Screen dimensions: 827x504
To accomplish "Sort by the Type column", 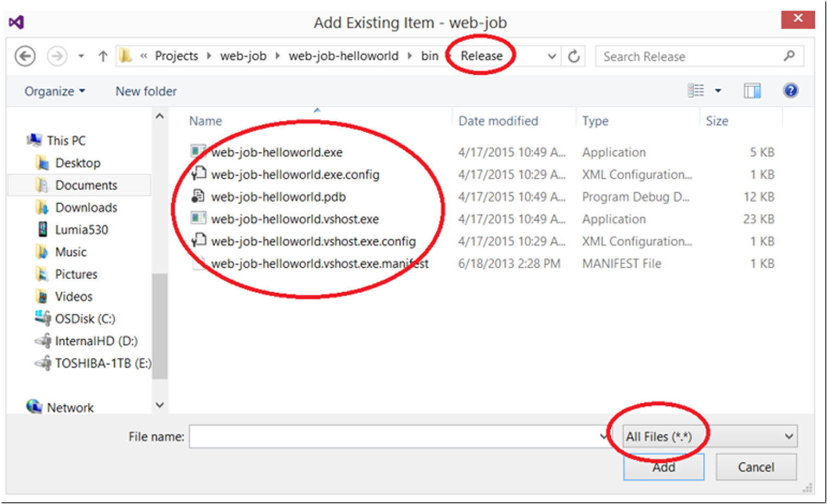I will coord(595,121).
